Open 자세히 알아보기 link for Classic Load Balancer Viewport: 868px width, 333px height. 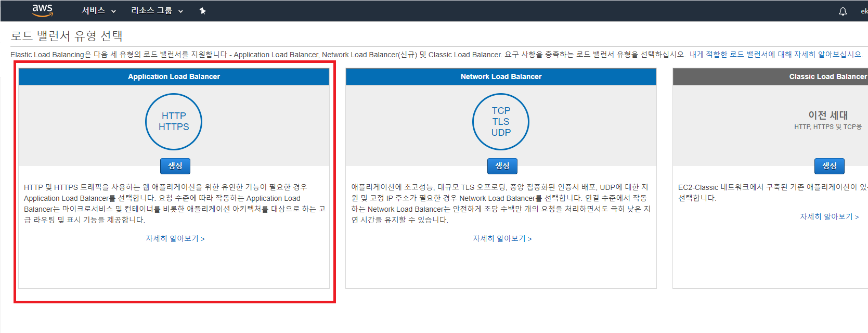(830, 216)
